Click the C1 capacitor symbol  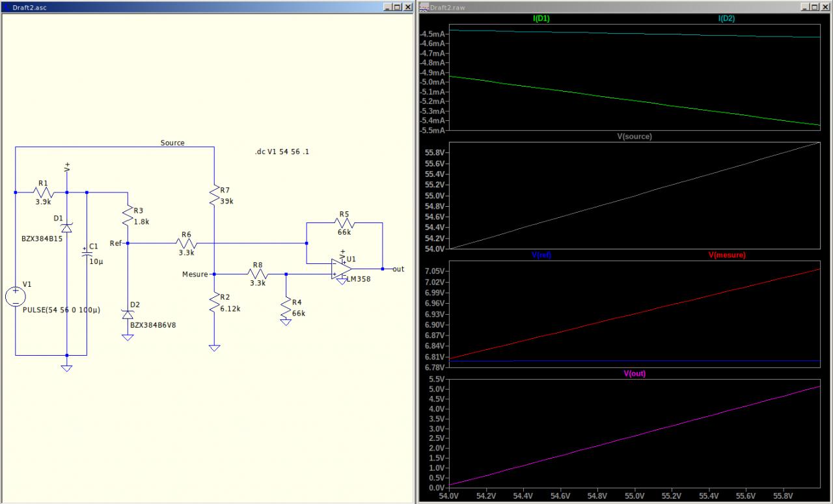(x=86, y=255)
